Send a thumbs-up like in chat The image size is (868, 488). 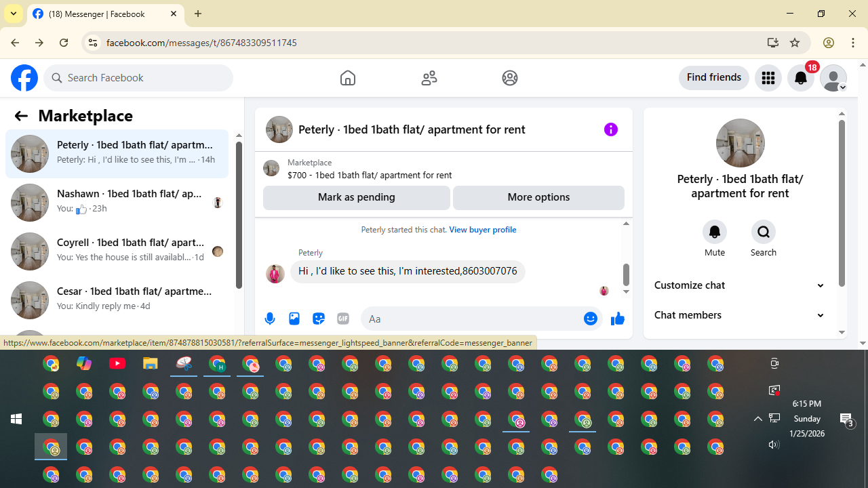tap(617, 319)
